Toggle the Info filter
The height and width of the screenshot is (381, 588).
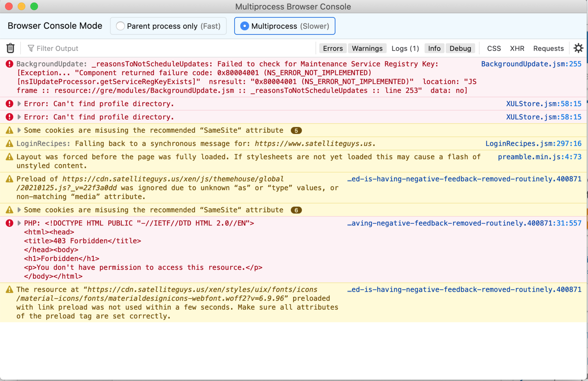click(434, 48)
